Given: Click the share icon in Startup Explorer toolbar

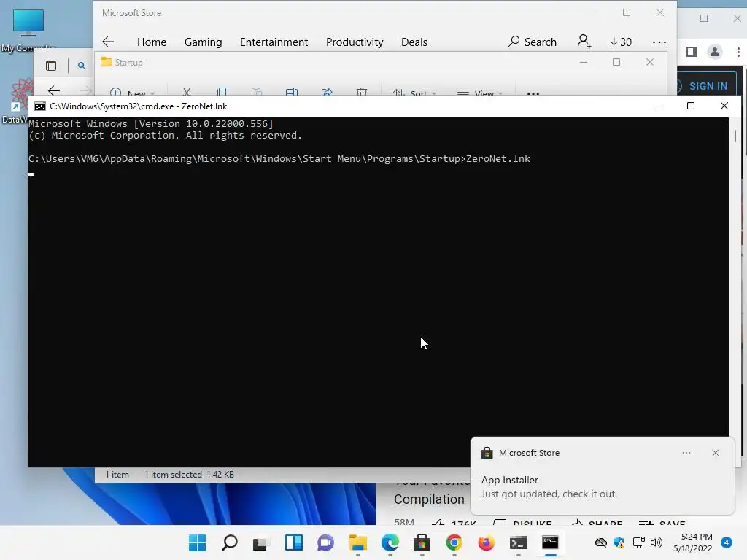Looking at the screenshot, I should pyautogui.click(x=327, y=91).
